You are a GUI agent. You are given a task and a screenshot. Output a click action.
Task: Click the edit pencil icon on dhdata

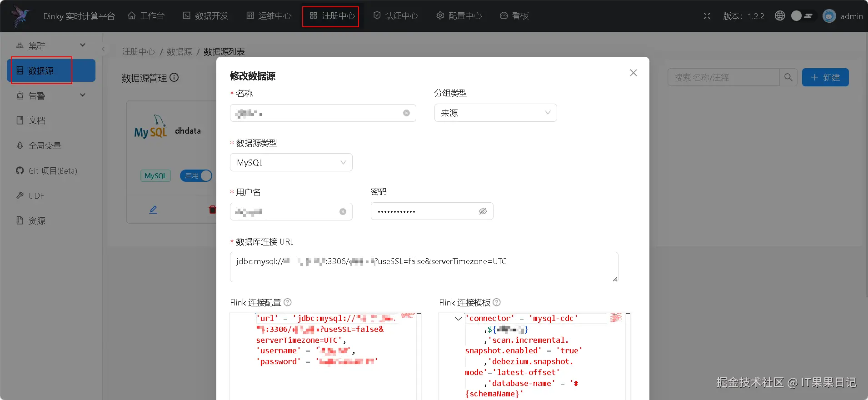pyautogui.click(x=154, y=210)
